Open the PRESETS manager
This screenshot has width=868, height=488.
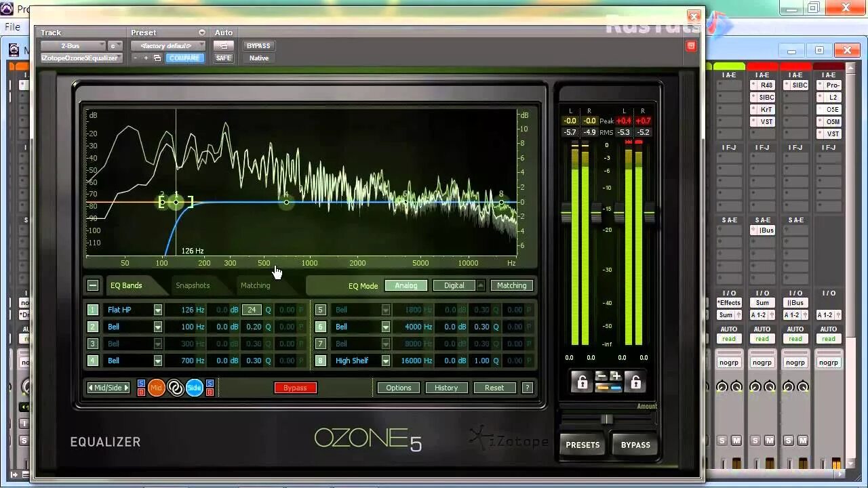(x=583, y=445)
